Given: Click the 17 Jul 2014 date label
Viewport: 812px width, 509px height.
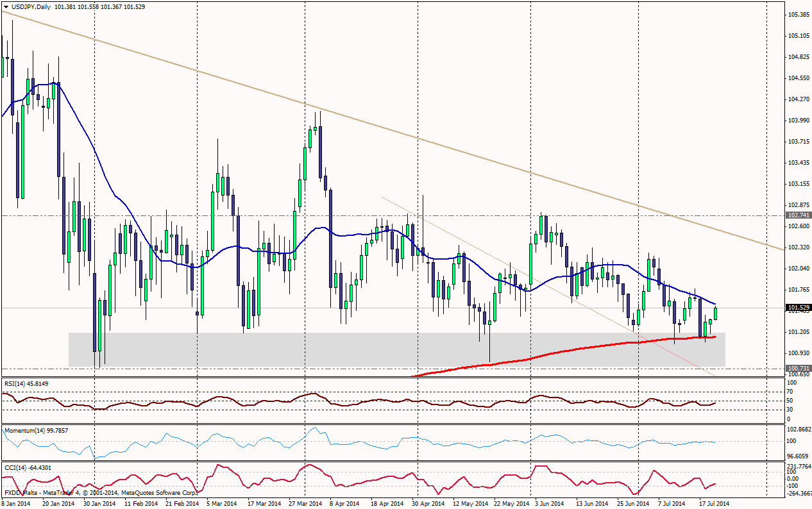Looking at the screenshot, I should [x=713, y=504].
